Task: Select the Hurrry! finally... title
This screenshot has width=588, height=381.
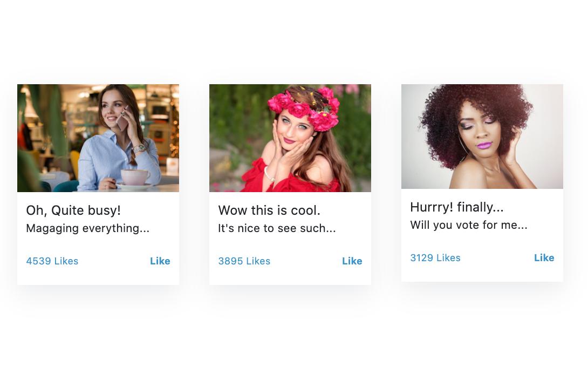Action: pos(457,207)
